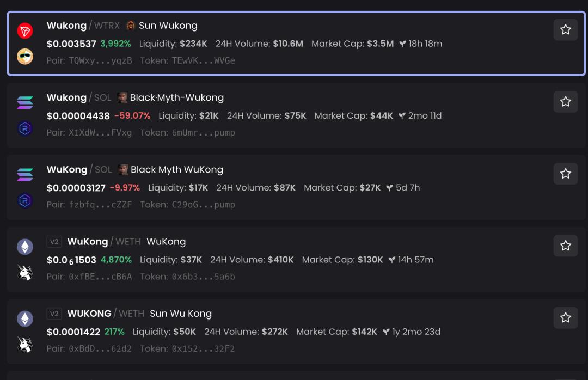Star the Wukong/WTRX Sun Wukong pair
Viewport: 588px width, 380px height.
(x=565, y=30)
